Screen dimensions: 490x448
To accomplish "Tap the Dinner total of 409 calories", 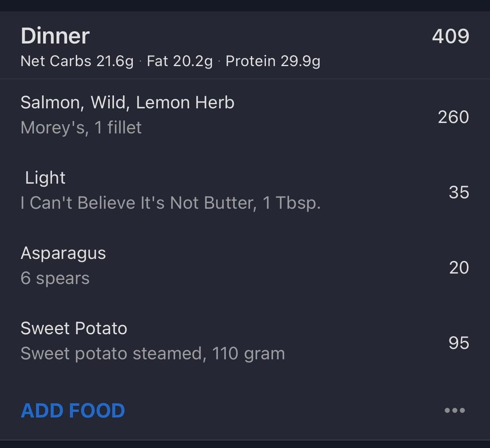I will point(450,36).
